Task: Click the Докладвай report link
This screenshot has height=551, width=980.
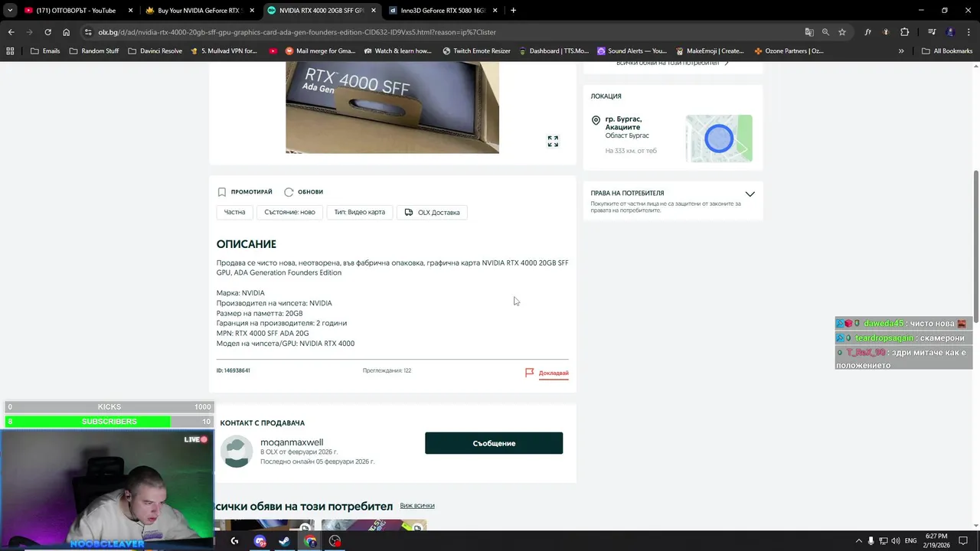Action: coord(554,373)
